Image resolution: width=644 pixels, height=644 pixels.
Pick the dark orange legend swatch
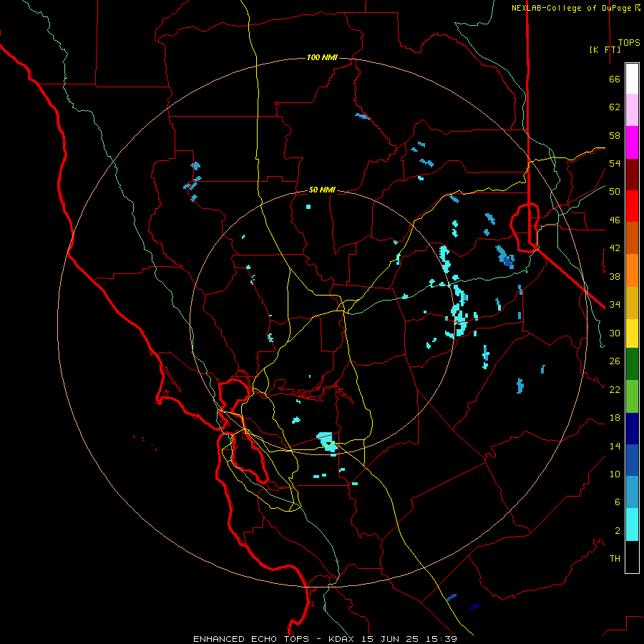[632, 238]
